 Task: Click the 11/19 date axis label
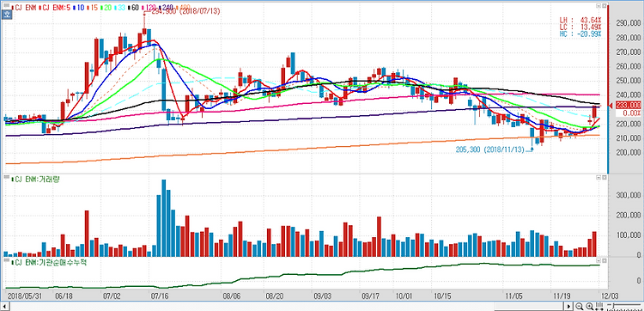pyautogui.click(x=562, y=296)
